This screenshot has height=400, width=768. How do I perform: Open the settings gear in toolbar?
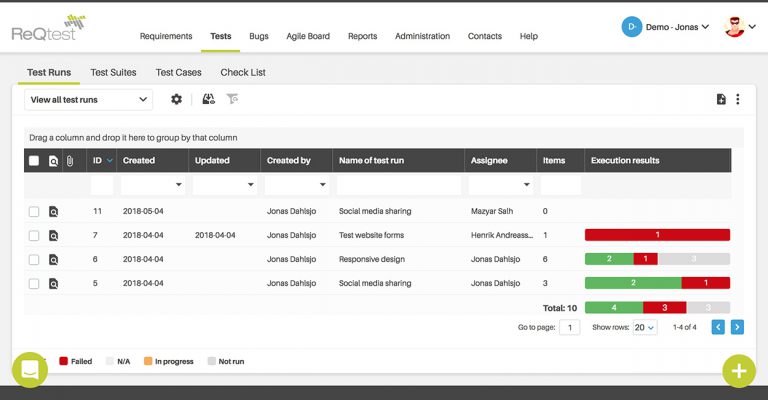point(176,99)
